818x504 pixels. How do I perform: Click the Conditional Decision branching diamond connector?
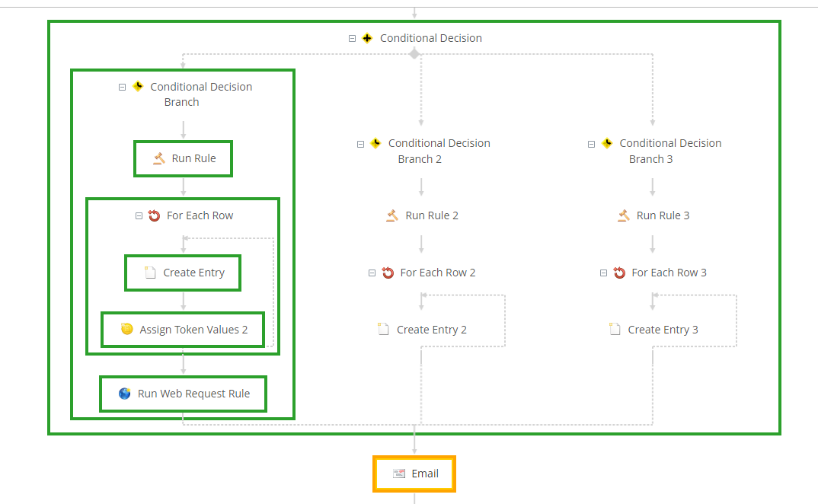414,54
